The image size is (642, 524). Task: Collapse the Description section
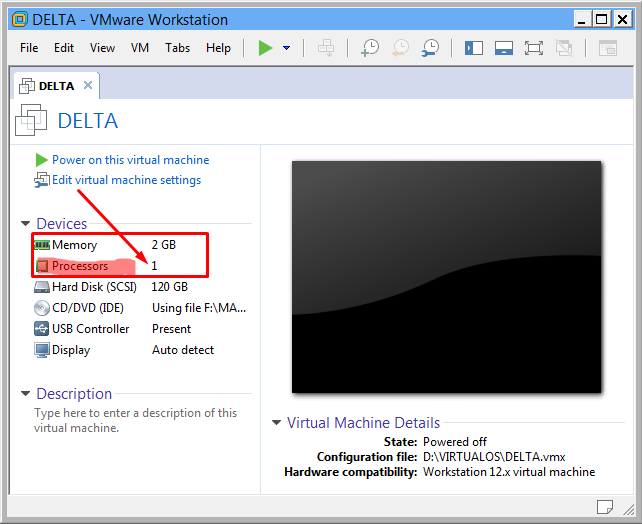tap(25, 394)
